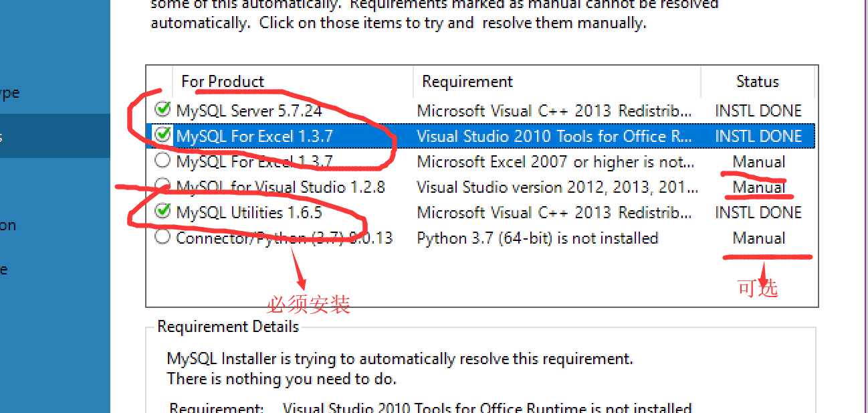868x413 pixels.
Task: Select the MySQL Utilities 1.6.5 product name
Action: [249, 212]
